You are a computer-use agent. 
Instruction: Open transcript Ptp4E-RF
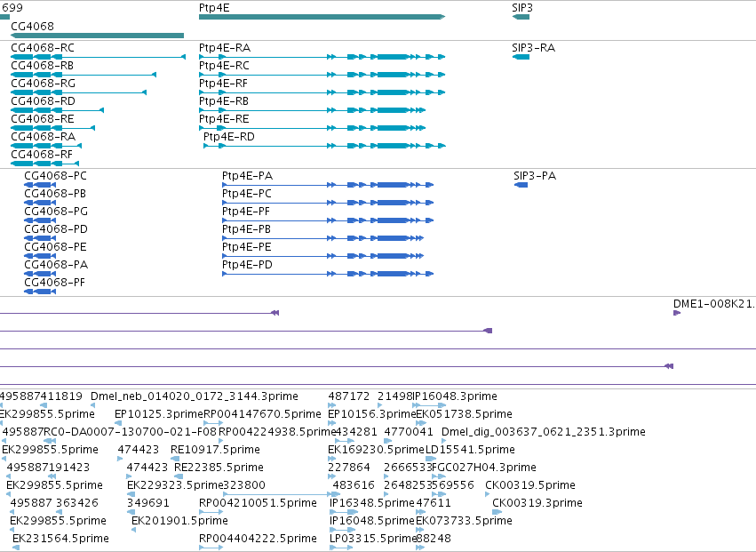pos(223,83)
